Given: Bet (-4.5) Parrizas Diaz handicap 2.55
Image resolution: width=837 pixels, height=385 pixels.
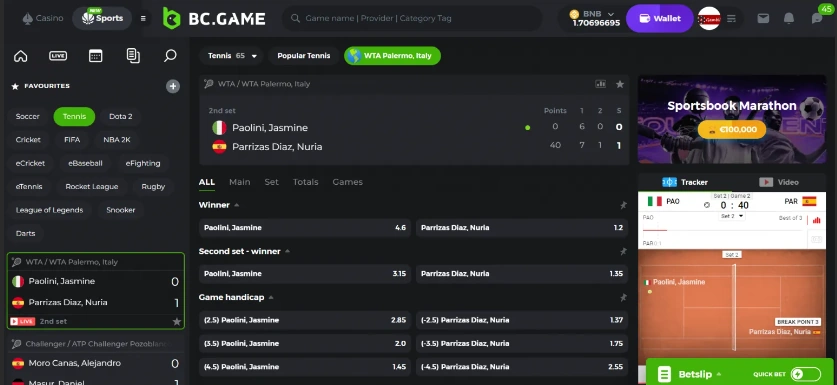Looking at the screenshot, I should (522, 367).
